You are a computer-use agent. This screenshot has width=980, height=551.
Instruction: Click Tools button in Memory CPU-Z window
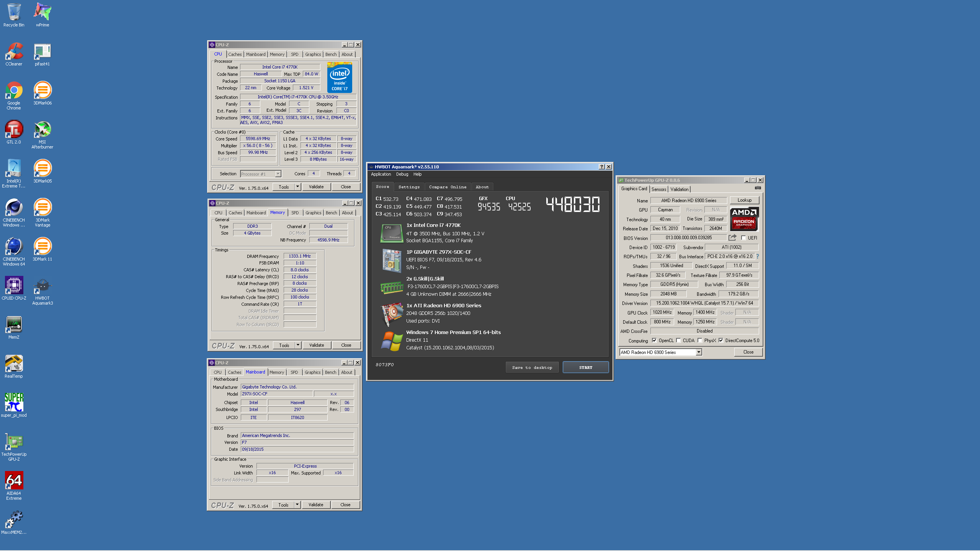(x=284, y=345)
